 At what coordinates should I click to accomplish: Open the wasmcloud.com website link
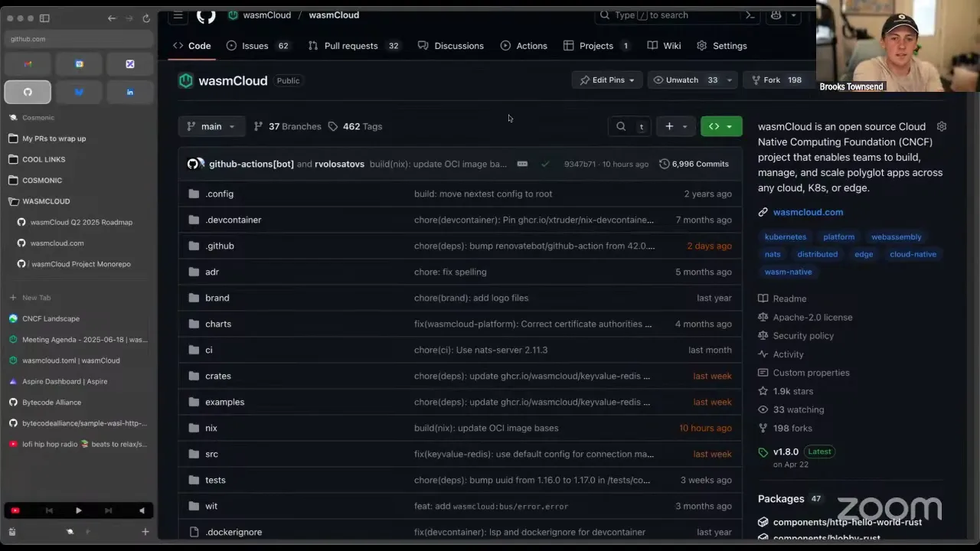coord(808,212)
